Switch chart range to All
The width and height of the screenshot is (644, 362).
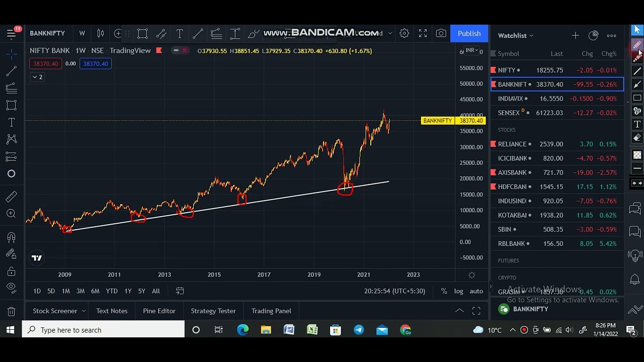[156, 291]
